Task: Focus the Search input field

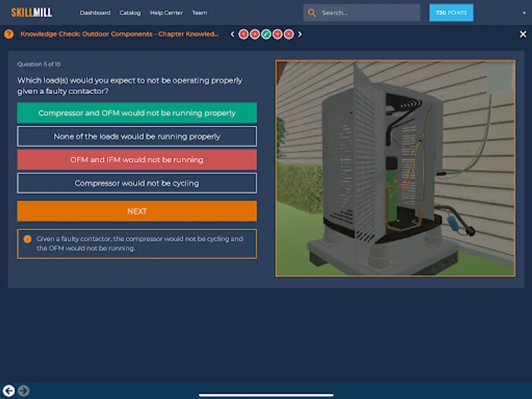Action: (362, 13)
